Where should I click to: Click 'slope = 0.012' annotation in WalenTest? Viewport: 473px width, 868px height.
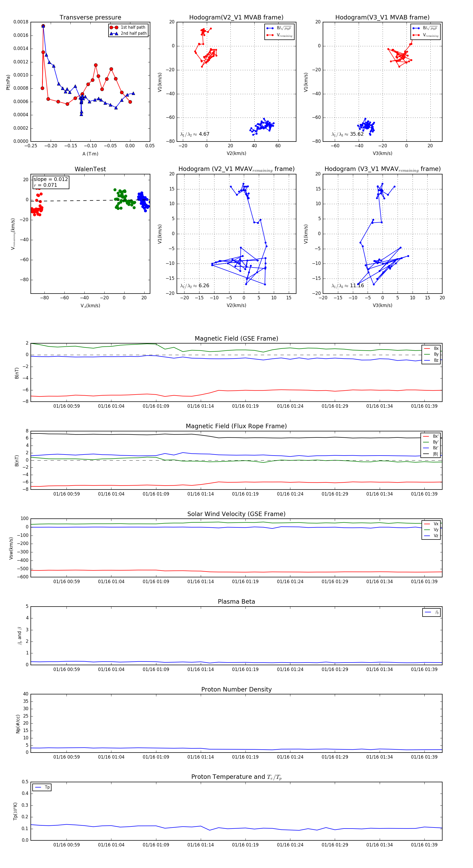tap(50, 179)
